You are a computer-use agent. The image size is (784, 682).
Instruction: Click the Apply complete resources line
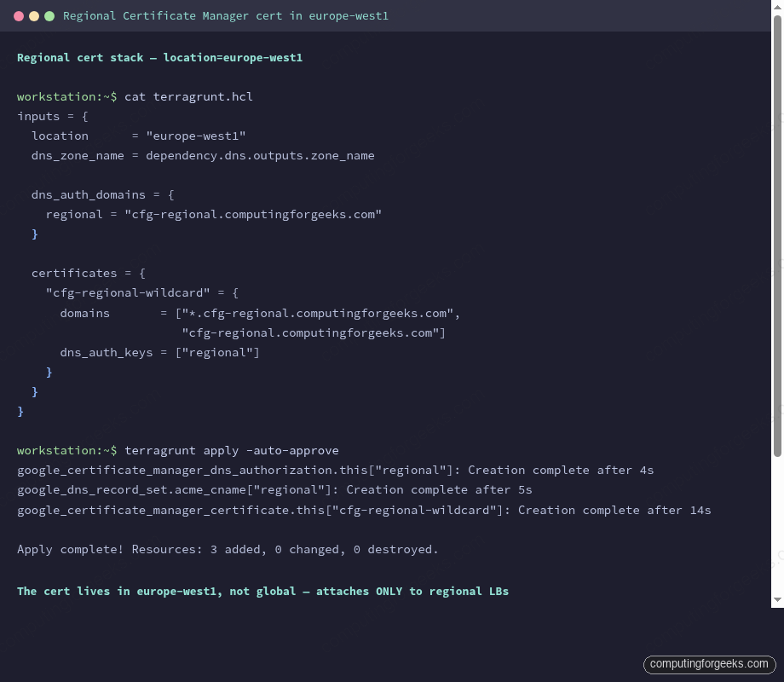coord(227,549)
